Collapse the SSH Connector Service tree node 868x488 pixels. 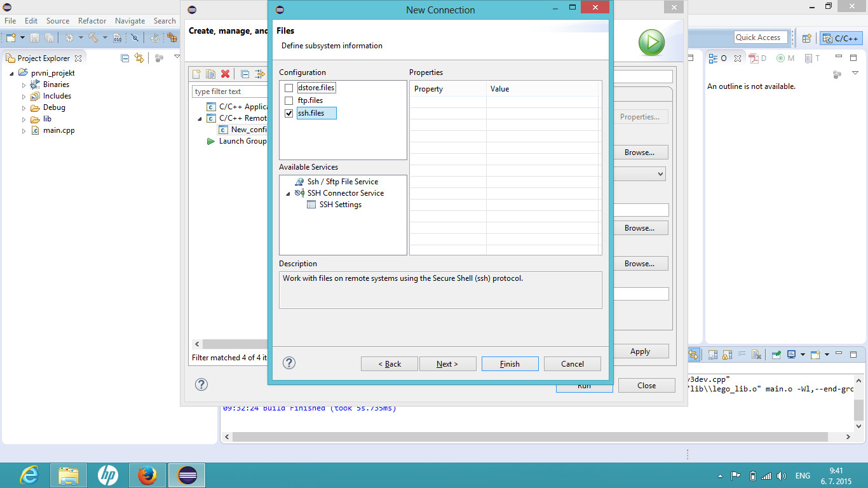click(288, 194)
